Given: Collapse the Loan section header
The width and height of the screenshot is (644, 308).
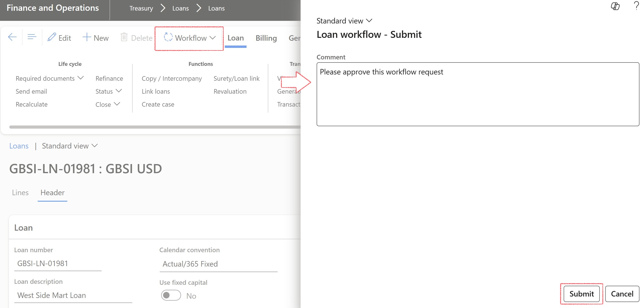Looking at the screenshot, I should pyautogui.click(x=154, y=228).
